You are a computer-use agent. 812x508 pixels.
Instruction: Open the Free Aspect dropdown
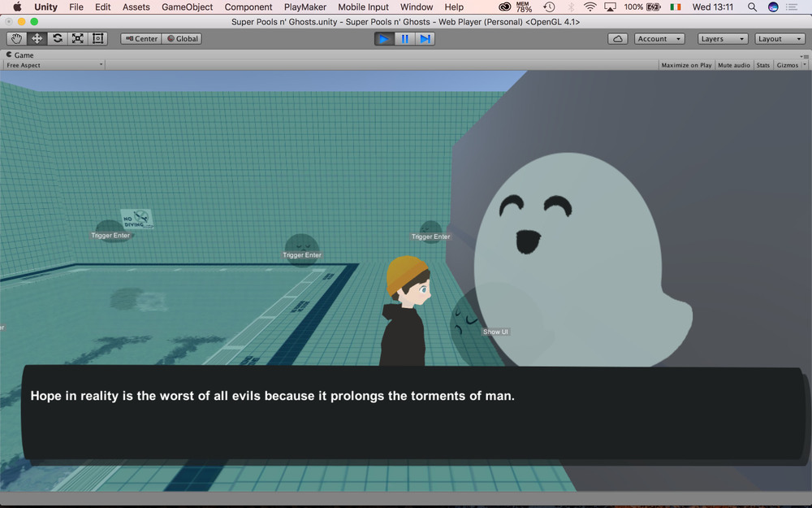54,65
